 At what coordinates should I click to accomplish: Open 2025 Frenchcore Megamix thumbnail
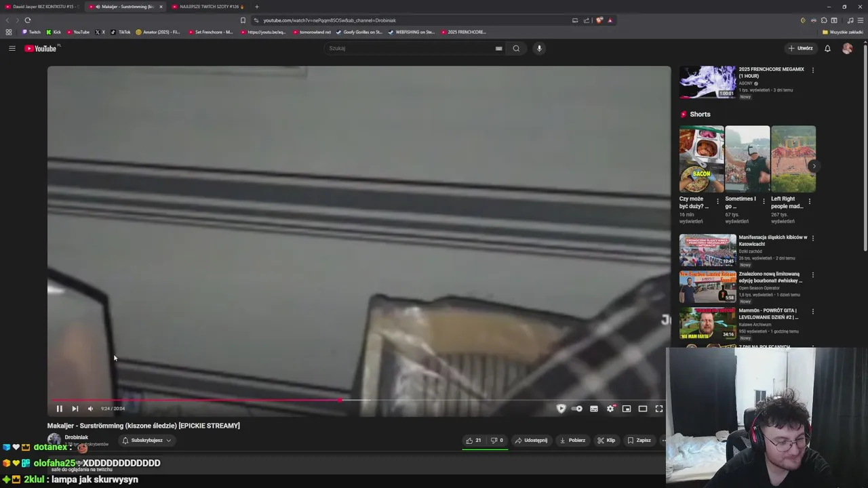(707, 82)
